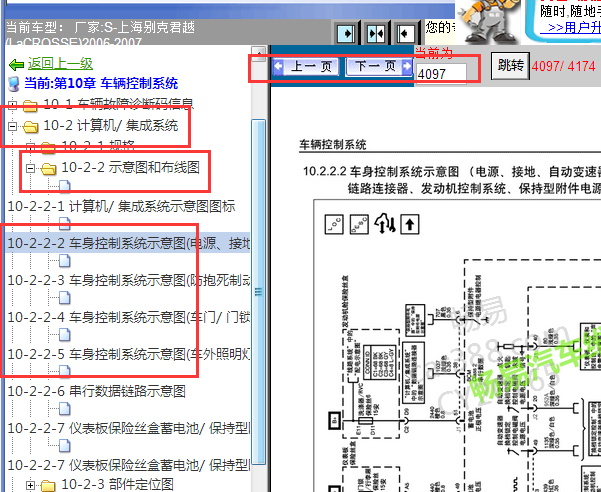Click the folder icon of 10-2-3 部件定位图
The image size is (601, 492).
tap(48, 485)
